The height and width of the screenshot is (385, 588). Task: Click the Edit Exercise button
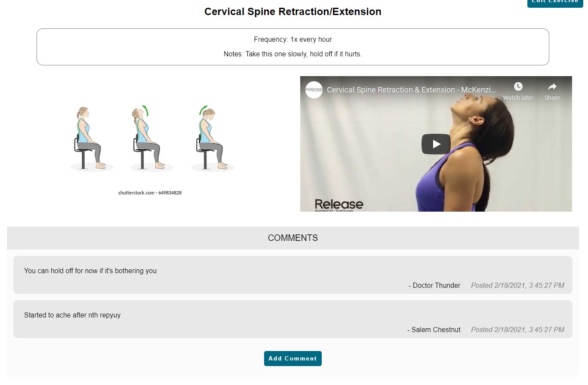555,3
